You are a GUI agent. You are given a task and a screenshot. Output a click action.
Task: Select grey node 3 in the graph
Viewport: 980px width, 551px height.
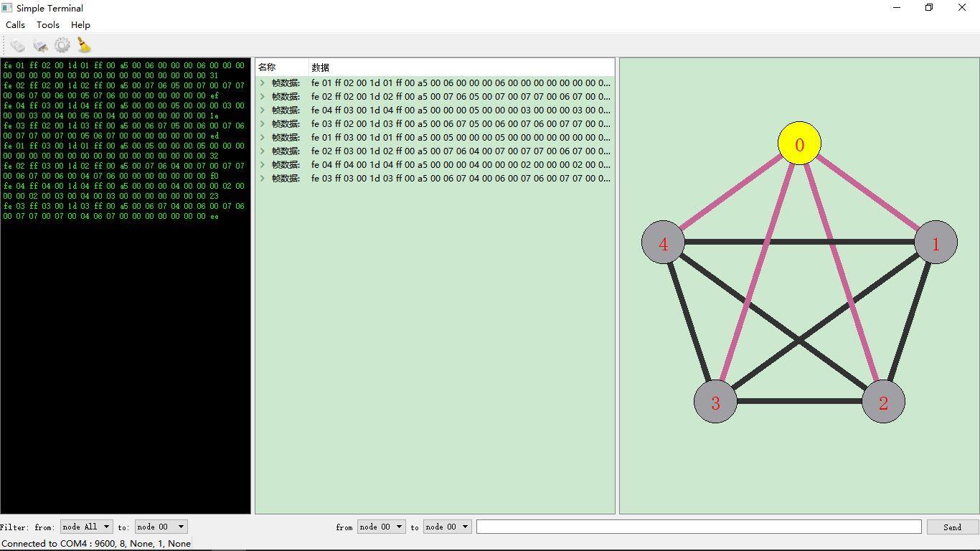715,402
